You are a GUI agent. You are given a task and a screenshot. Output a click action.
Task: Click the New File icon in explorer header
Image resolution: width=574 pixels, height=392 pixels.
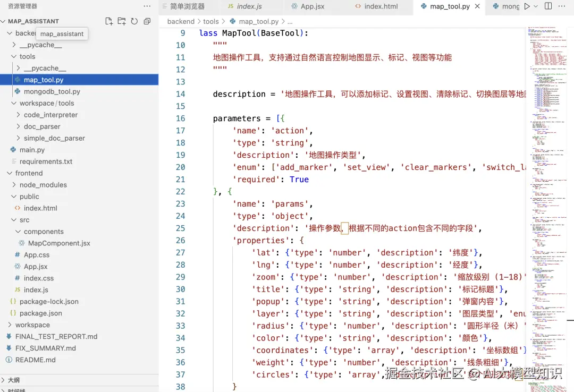coord(109,21)
